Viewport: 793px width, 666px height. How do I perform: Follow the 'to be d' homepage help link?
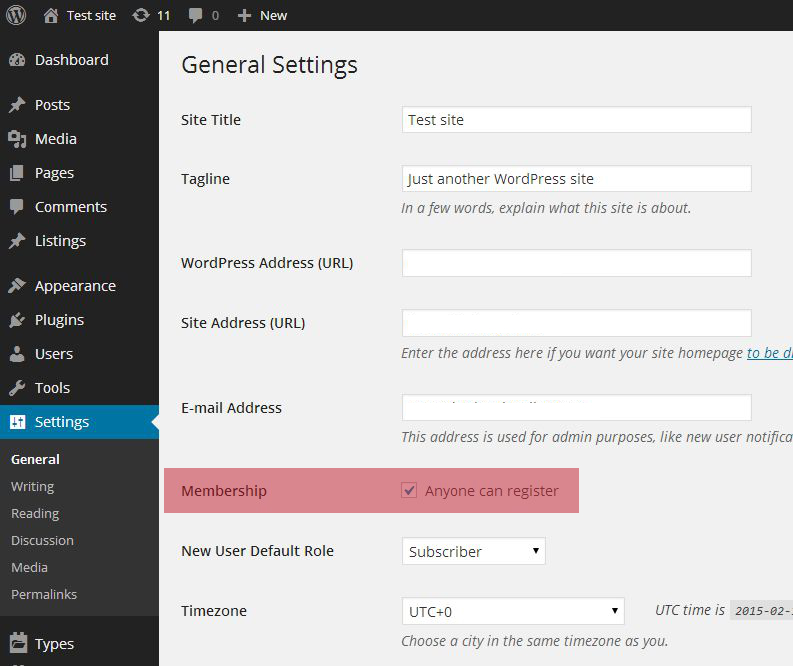(770, 352)
